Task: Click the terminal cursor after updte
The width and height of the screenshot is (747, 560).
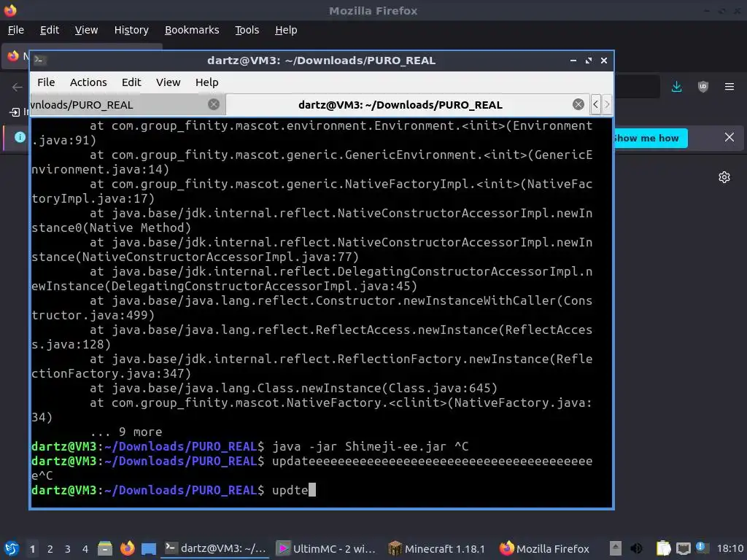Action: (312, 490)
